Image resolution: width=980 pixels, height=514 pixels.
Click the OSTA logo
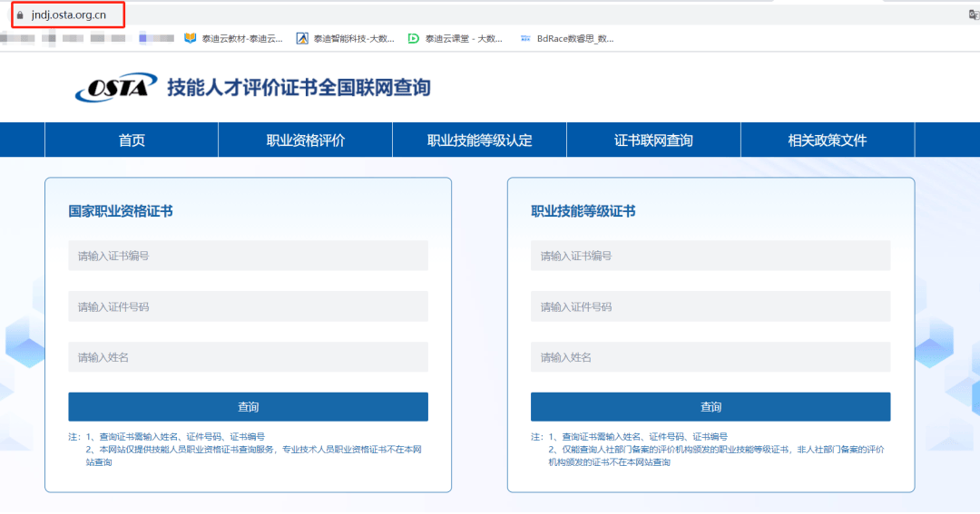(115, 88)
